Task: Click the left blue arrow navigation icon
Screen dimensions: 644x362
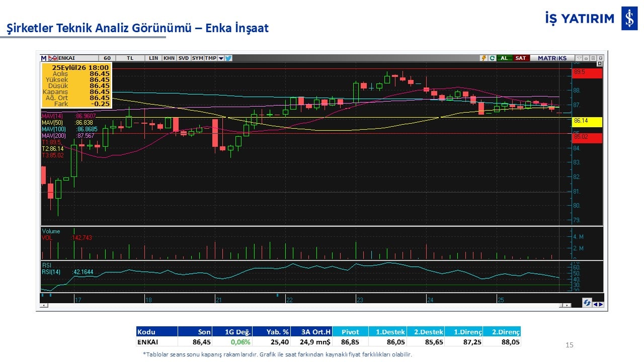Action: [x=596, y=304]
